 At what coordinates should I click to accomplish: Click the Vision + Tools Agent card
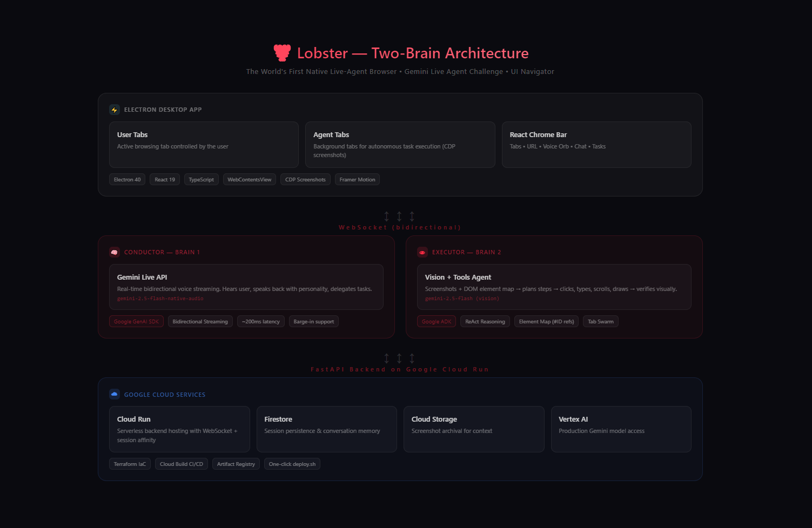[x=554, y=287]
